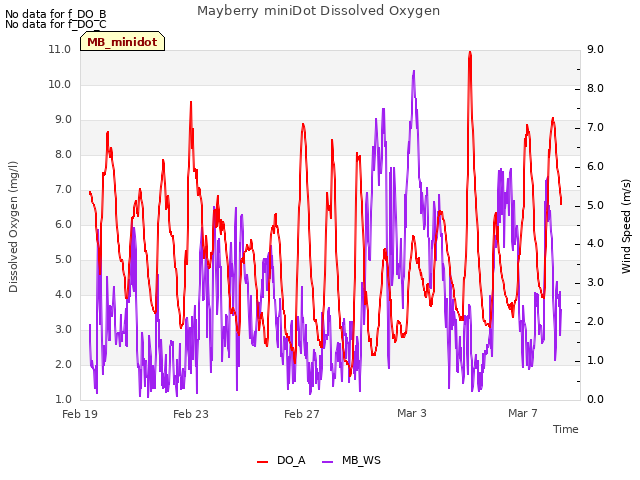Click the 'No data for f_DO_B' message
640x480 pixels.
click(56, 14)
